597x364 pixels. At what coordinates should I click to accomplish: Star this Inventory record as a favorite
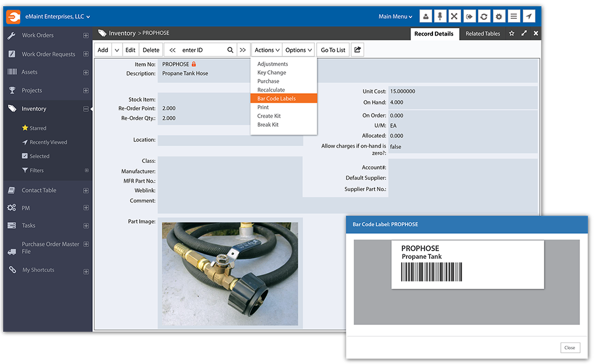[512, 33]
